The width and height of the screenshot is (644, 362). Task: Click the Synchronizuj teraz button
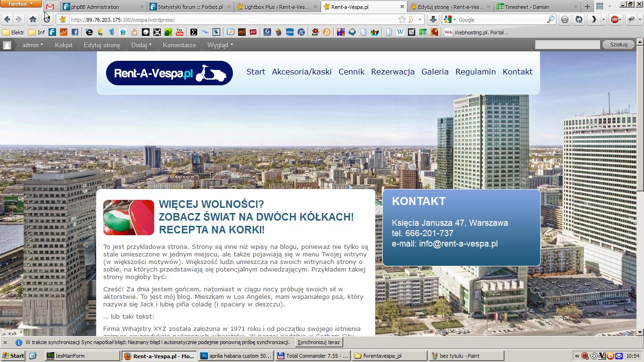319,342
